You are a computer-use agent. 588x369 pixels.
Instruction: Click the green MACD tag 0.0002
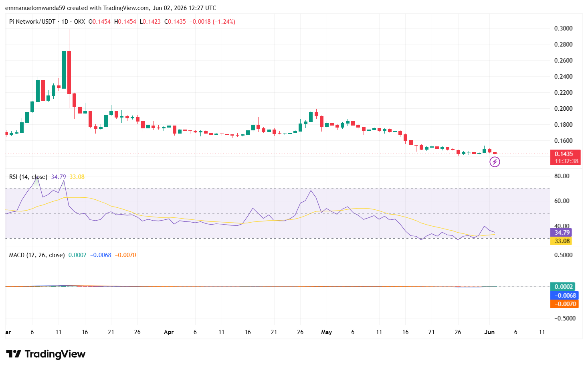pyautogui.click(x=563, y=287)
